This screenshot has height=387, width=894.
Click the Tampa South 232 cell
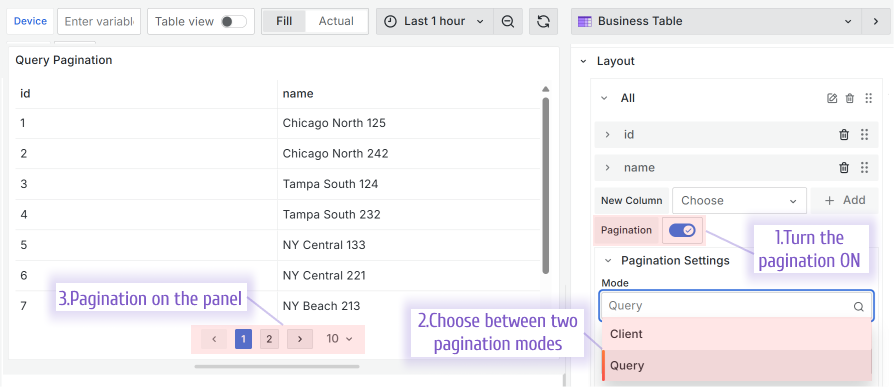(409, 215)
